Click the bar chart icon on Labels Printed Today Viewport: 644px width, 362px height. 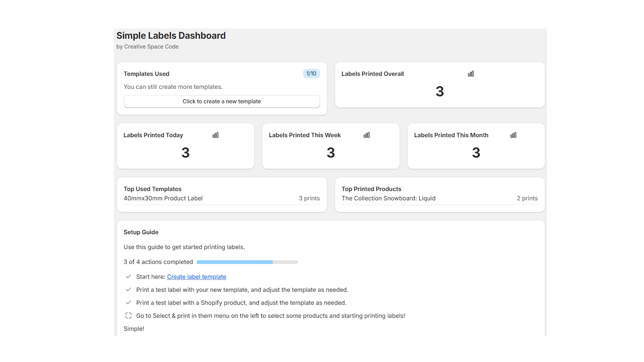coord(216,135)
